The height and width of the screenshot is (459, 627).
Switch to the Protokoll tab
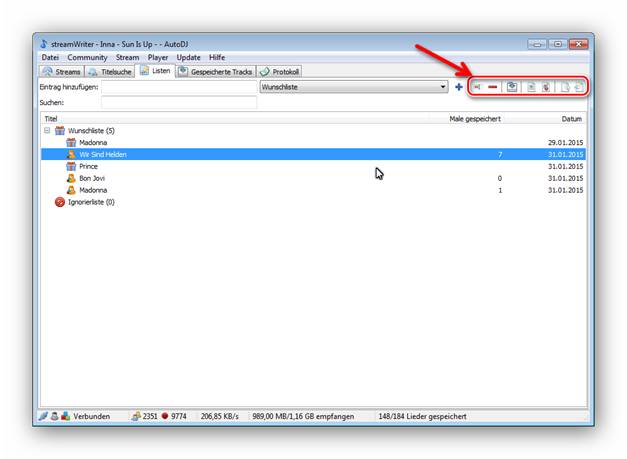[x=280, y=72]
